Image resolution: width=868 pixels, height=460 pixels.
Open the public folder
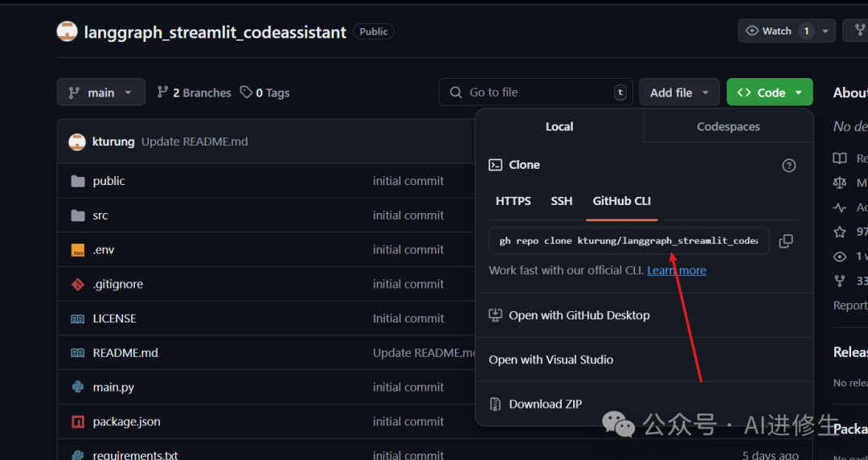[109, 181]
